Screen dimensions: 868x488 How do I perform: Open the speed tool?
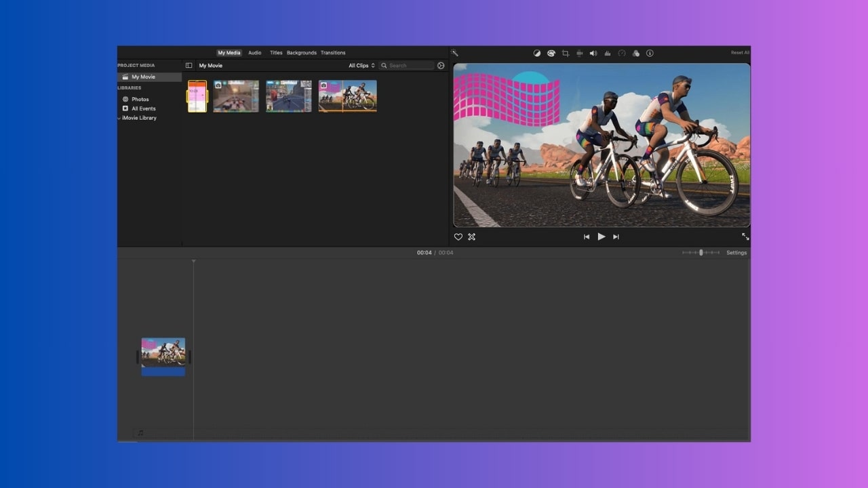622,53
